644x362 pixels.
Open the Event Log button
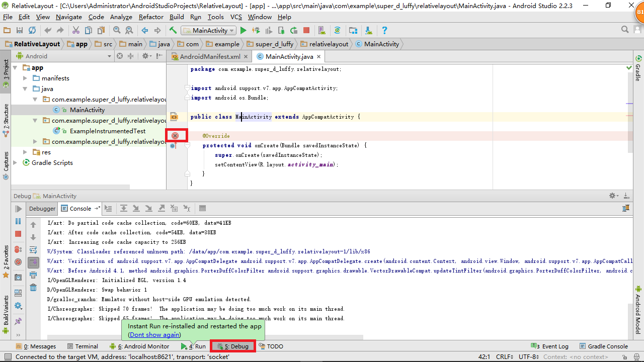550,346
